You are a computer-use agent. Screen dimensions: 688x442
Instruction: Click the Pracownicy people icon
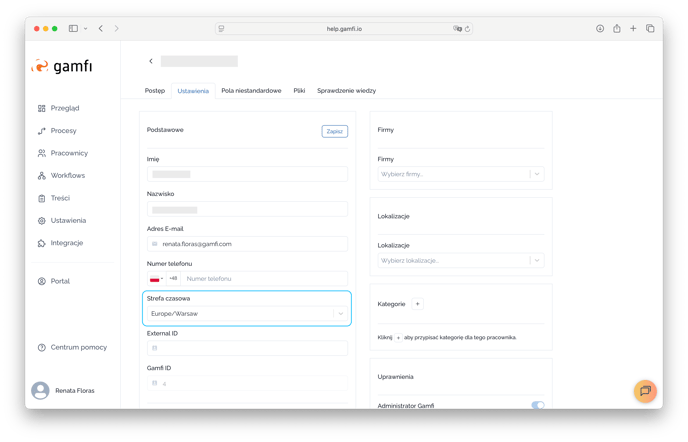[x=42, y=153]
